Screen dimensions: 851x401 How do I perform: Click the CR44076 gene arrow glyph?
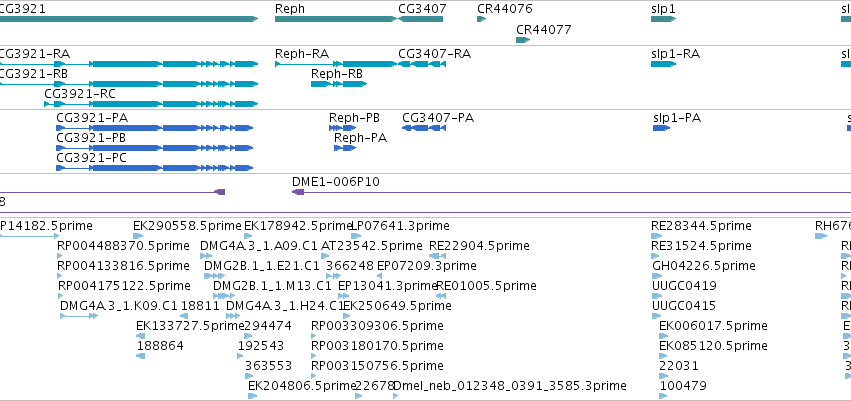[481, 19]
